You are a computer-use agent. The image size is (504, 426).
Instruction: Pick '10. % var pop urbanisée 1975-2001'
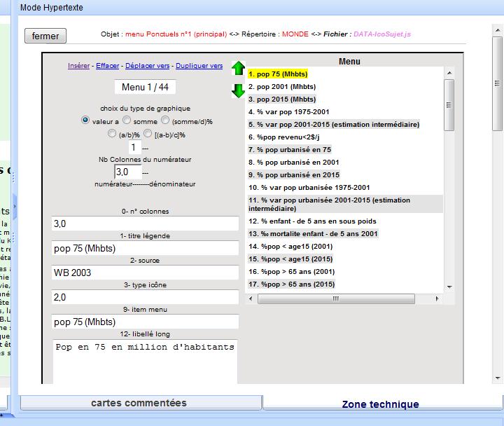pyautogui.click(x=309, y=187)
